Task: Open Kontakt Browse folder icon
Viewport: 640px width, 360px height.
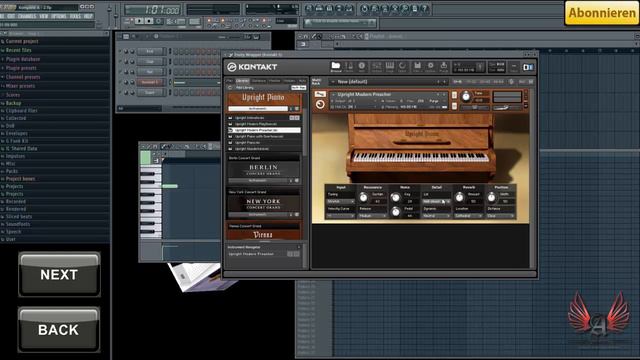Action: (336, 67)
